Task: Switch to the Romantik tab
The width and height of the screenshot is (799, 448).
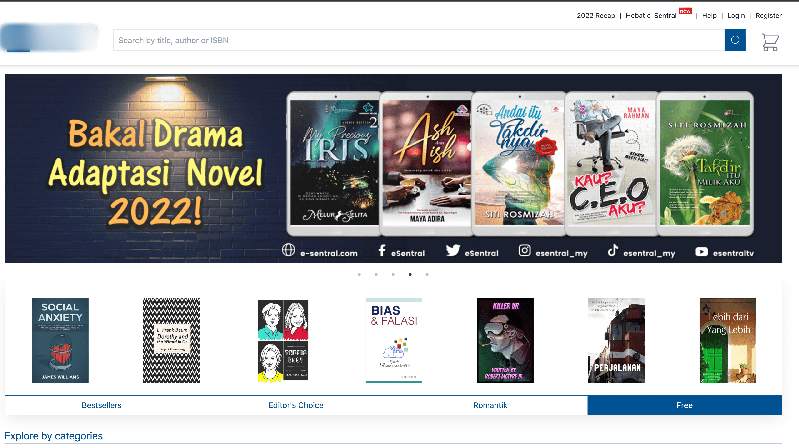Action: (490, 405)
